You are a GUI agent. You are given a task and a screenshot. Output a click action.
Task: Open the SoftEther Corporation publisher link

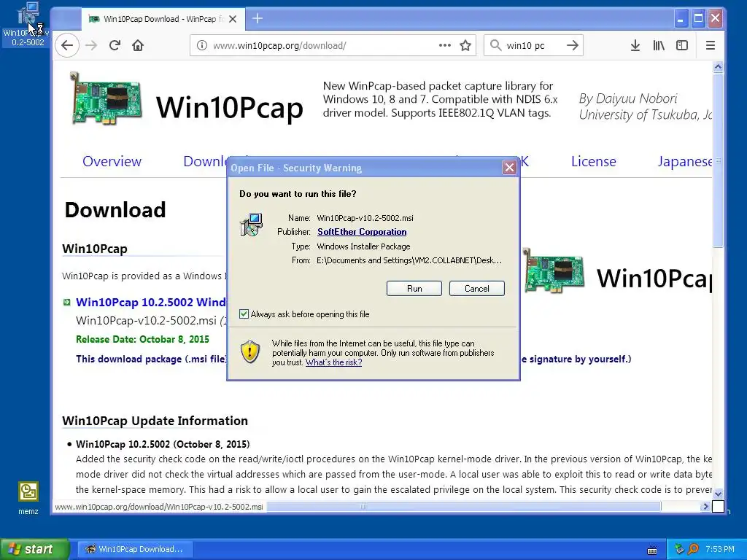pos(362,232)
